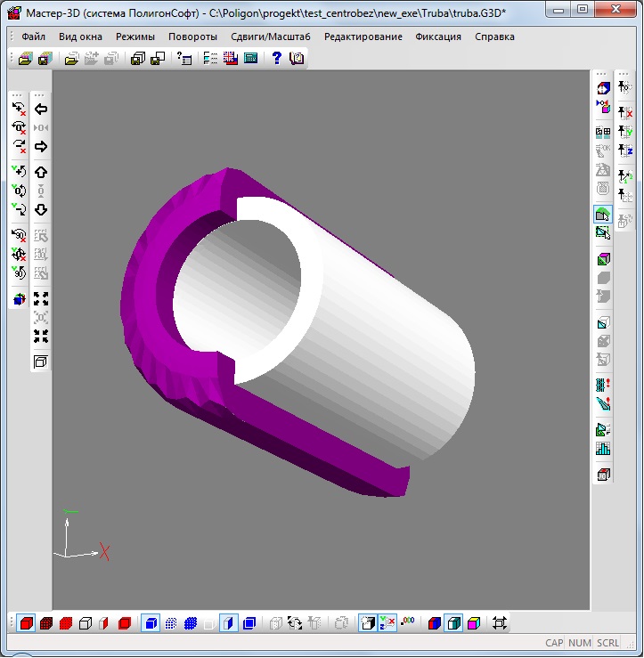This screenshot has width=644, height=658.
Task: Click the magenta cube color icon in bottom toolbar
Action: 473,623
